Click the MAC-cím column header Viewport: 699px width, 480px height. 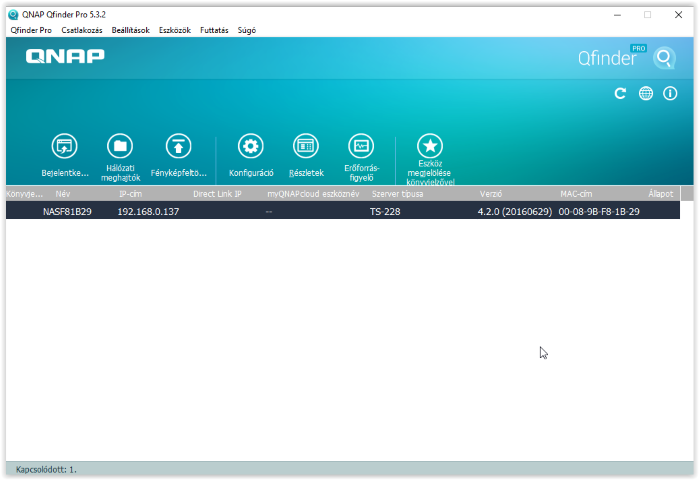tap(576, 193)
